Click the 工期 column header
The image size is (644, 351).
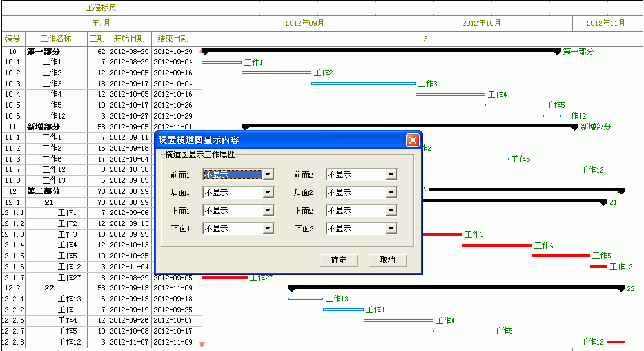click(x=97, y=39)
